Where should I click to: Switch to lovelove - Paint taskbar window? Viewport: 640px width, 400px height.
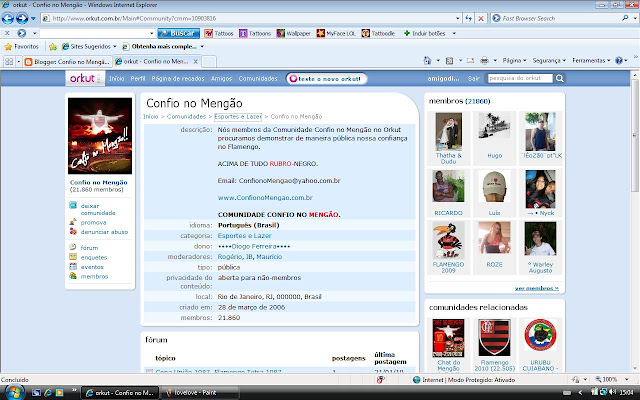200,393
